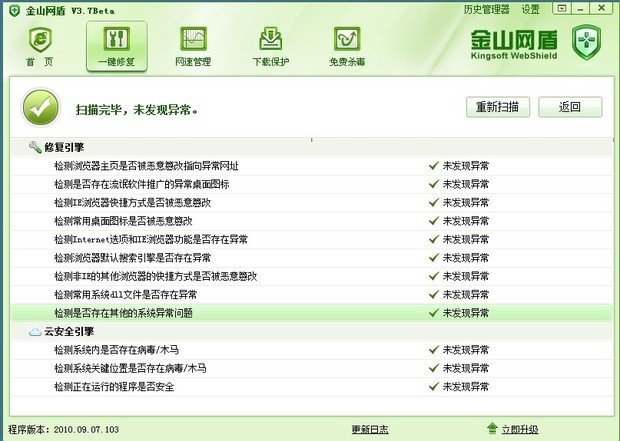The height and width of the screenshot is (441, 620).
Task: Select the 云安全引擎 section header
Action: coord(312,331)
